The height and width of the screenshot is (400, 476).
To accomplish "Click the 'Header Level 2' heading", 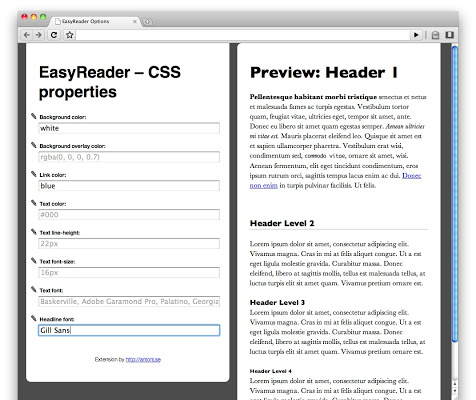I will pos(282,223).
